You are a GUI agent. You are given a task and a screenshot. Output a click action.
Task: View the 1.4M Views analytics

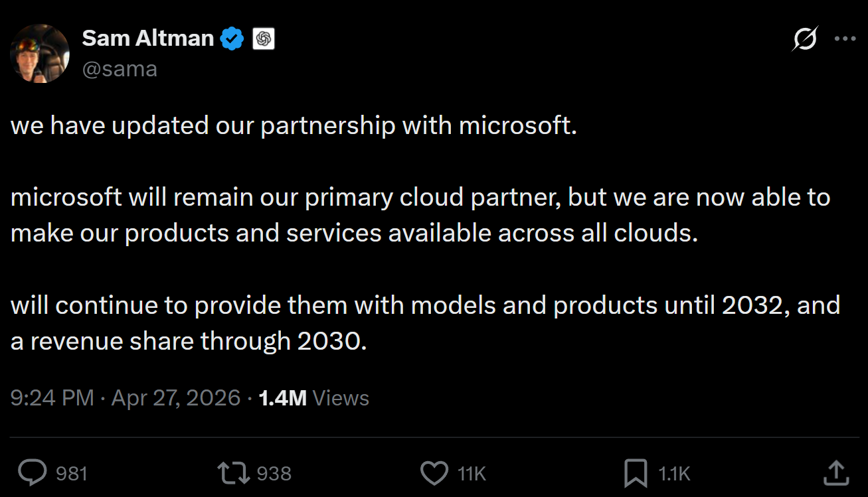tap(313, 398)
